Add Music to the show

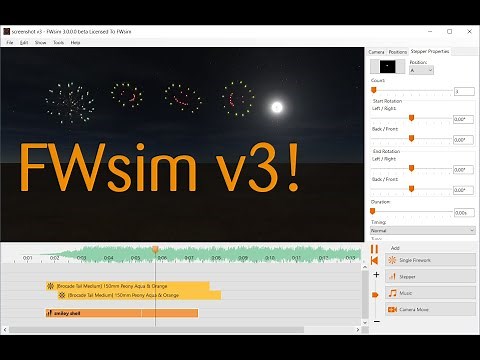pos(430,293)
